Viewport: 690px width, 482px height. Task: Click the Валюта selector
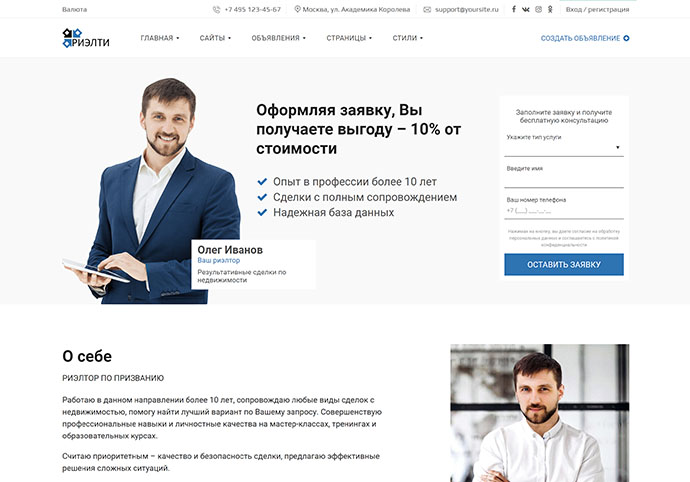pos(74,9)
